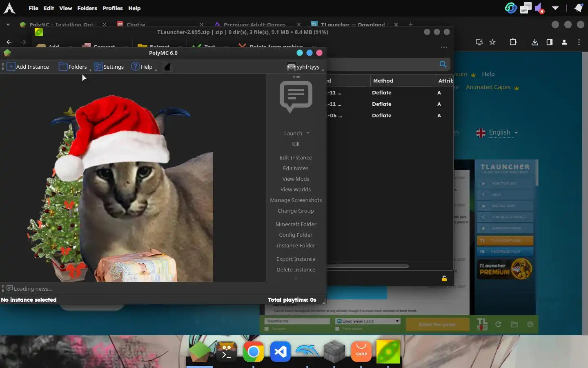Switch to the Premium-Adult-Games browser tab
Viewport: 588px width, 368px height.
tap(257, 25)
